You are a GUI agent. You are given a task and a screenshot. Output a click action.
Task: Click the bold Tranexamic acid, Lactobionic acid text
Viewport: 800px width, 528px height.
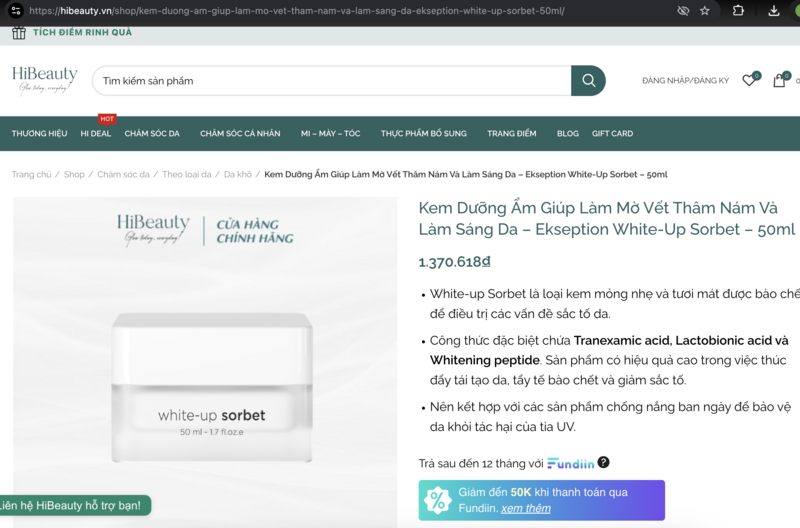(x=609, y=350)
